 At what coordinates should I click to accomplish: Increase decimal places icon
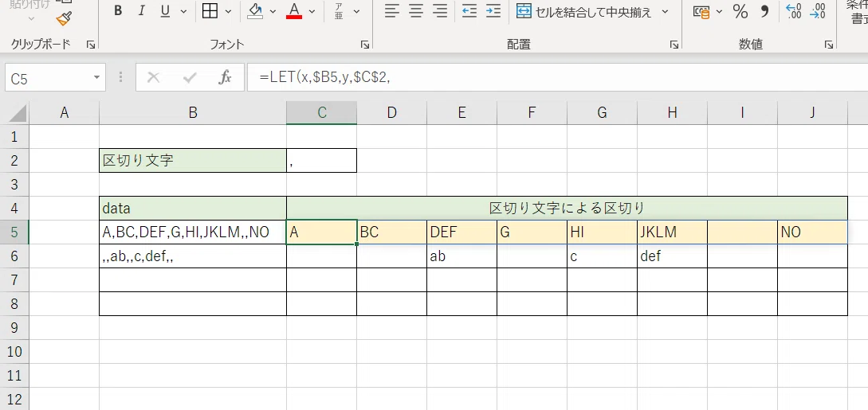point(794,11)
